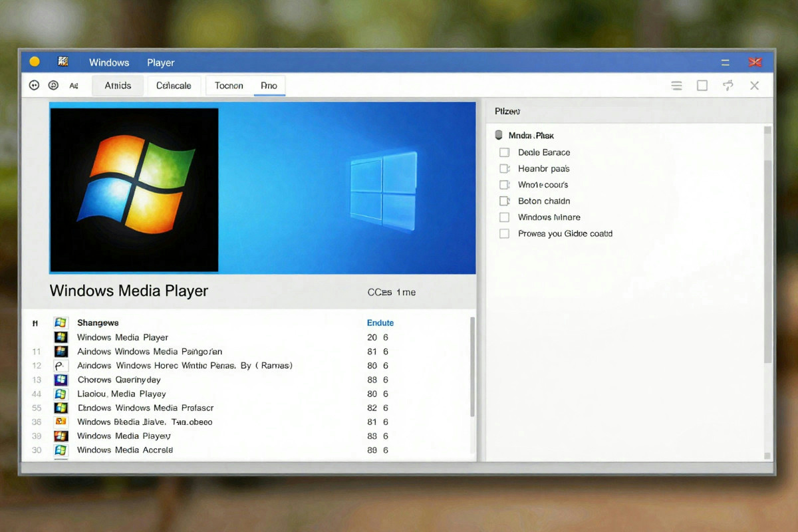Click the square view icon in toolbar
Viewport: 798px width, 532px height.
(702, 85)
